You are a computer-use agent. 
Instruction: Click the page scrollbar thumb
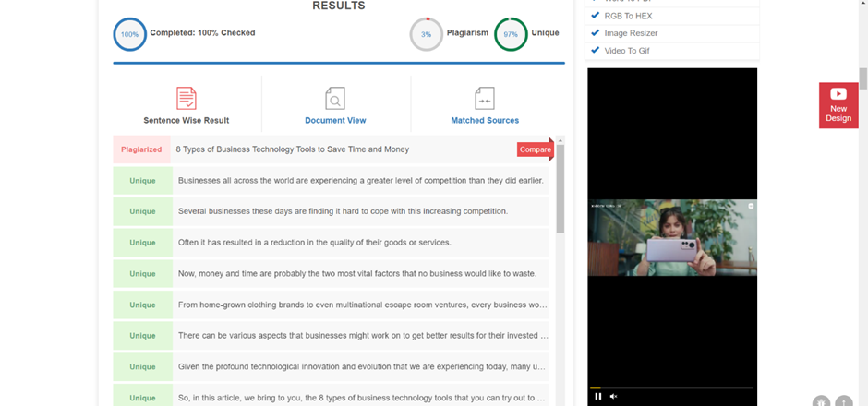863,78
